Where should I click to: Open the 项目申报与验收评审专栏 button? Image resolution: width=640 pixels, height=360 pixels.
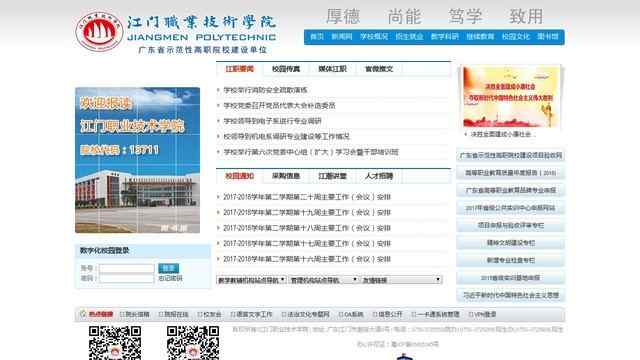tap(511, 225)
